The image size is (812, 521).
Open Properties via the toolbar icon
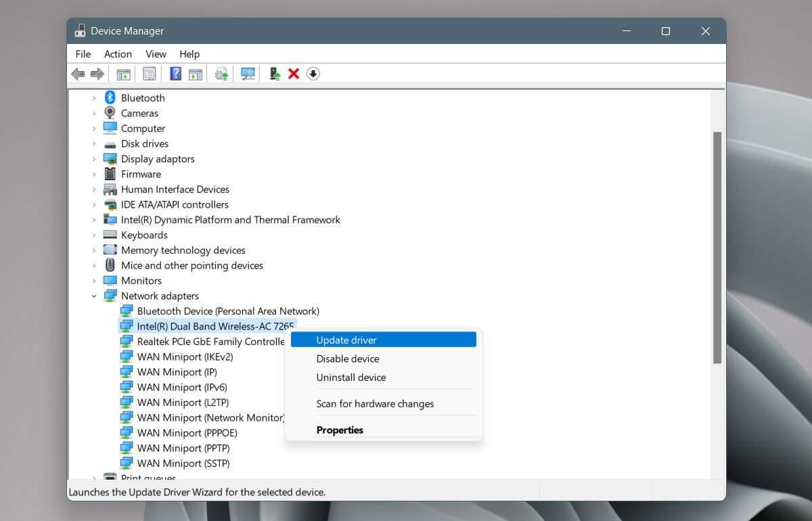click(150, 73)
